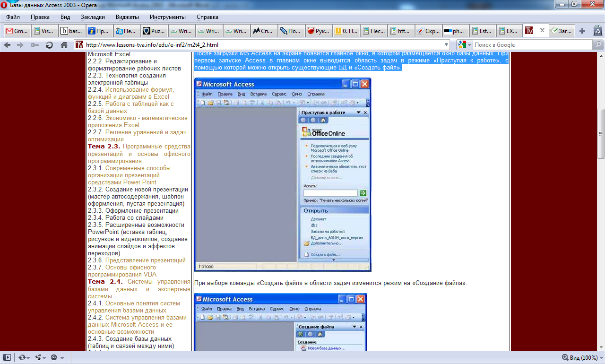Switch to the Gmail tab
The height and width of the screenshot is (364, 605).
[x=17, y=31]
